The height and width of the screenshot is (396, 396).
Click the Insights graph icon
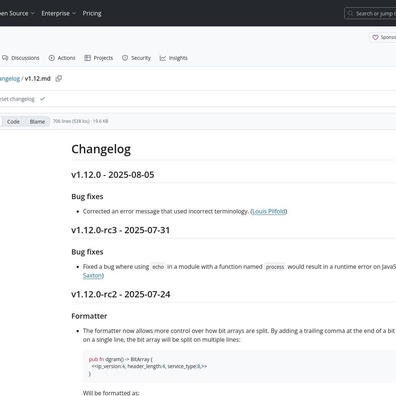click(x=163, y=58)
